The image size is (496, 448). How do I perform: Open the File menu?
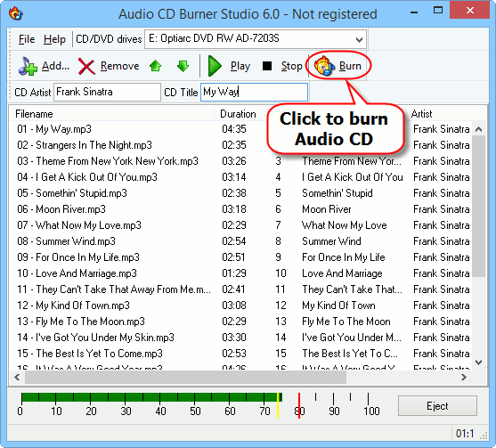pyautogui.click(x=27, y=39)
